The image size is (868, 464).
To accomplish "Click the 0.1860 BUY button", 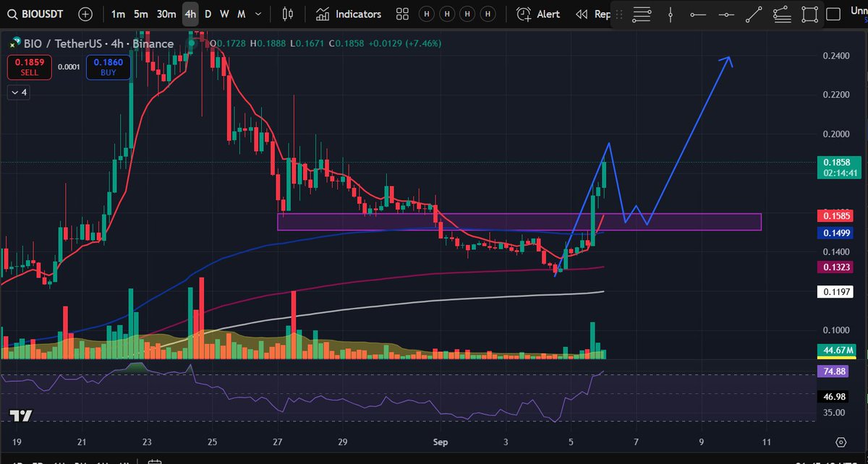I will point(108,68).
